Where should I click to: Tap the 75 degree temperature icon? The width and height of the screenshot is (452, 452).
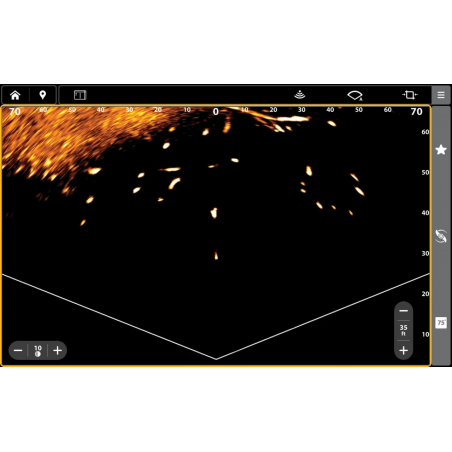(x=441, y=322)
